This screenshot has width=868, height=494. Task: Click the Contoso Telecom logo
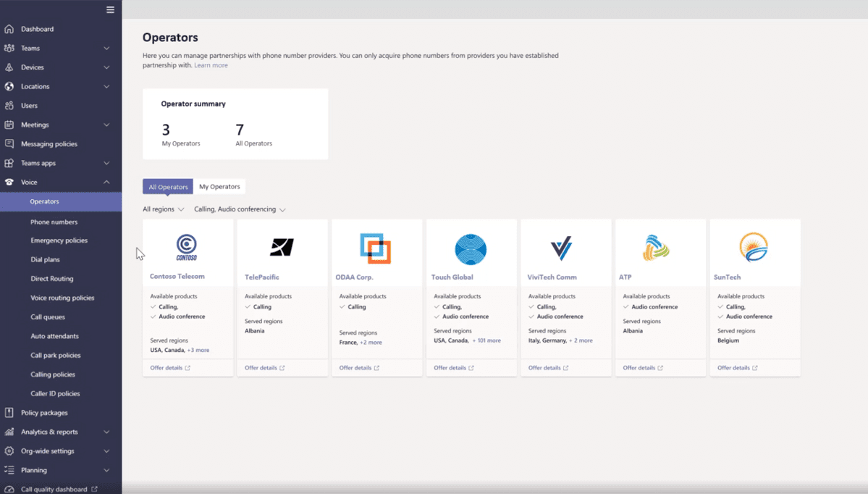pyautogui.click(x=187, y=248)
